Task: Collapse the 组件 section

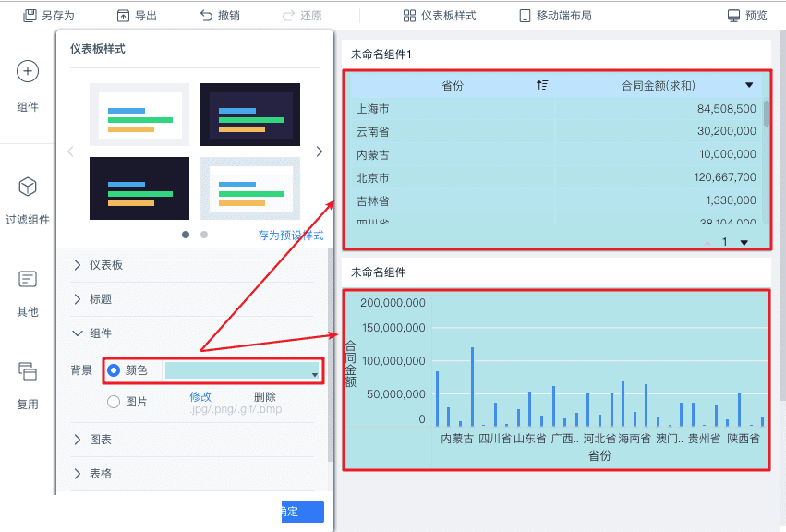Action: coord(78,332)
